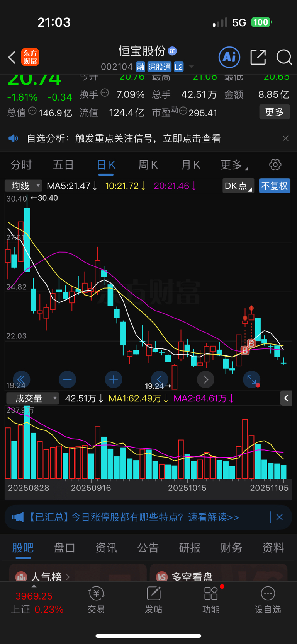The image size is (297, 644).
Task: Open 速看解读 link in banner
Action: [214, 517]
